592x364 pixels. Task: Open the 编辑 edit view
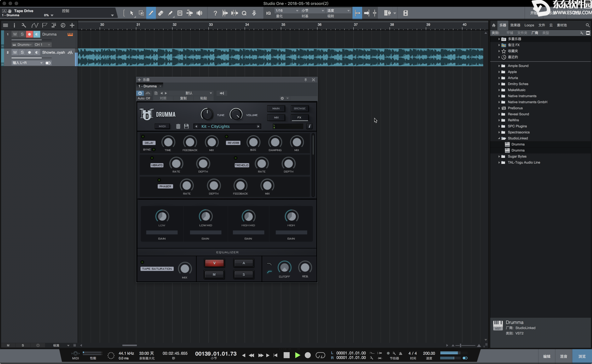[547, 356]
